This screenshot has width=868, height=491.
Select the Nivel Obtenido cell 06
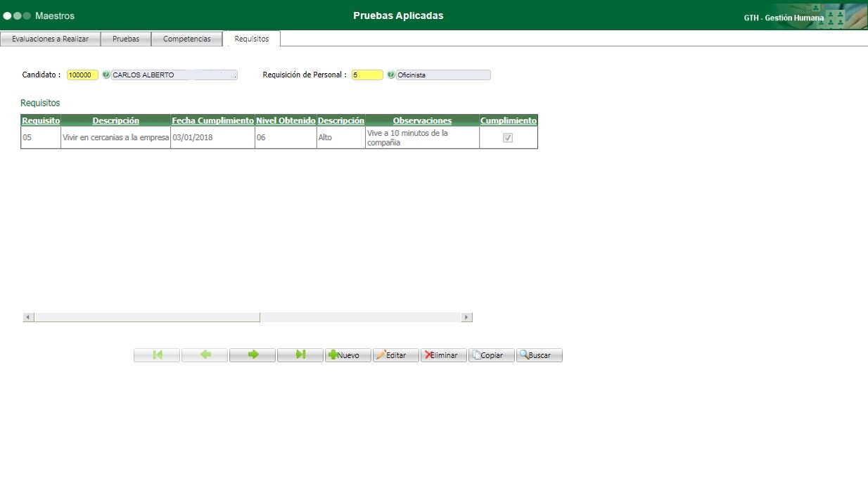click(x=286, y=138)
